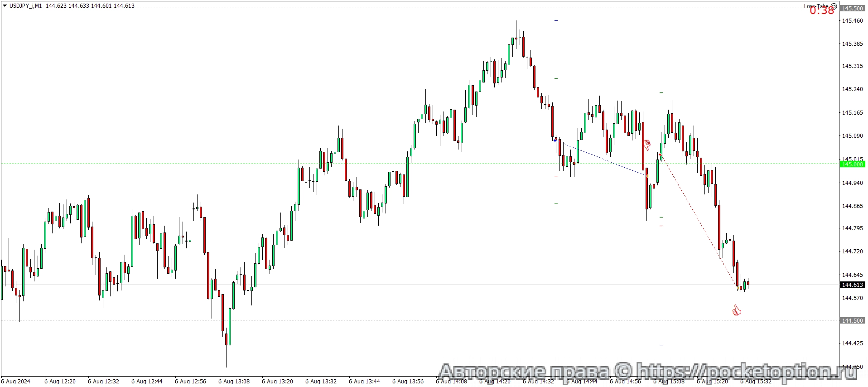868x387 pixels.
Task: Click the USDJPY_i,M1 chart title text
Action: [x=25, y=6]
